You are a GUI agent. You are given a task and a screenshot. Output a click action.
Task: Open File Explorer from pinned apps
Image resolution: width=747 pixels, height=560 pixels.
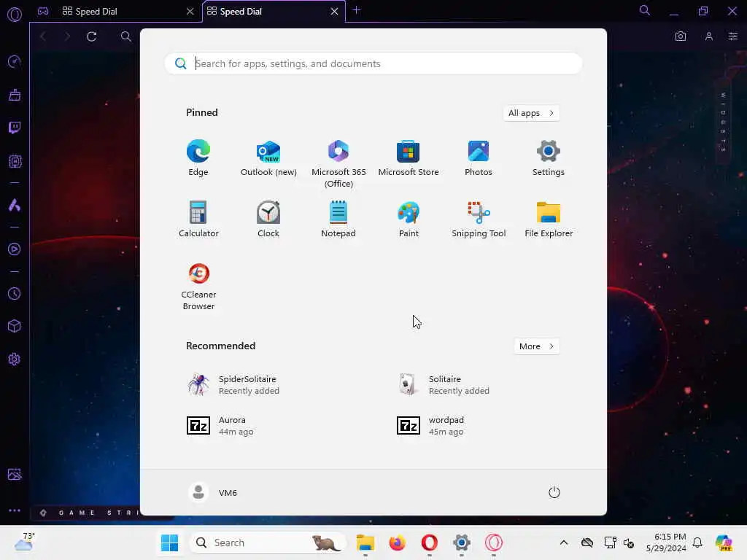coord(549,219)
